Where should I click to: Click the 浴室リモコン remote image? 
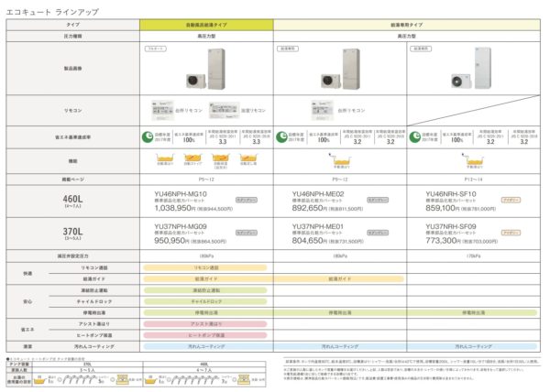pos(225,110)
